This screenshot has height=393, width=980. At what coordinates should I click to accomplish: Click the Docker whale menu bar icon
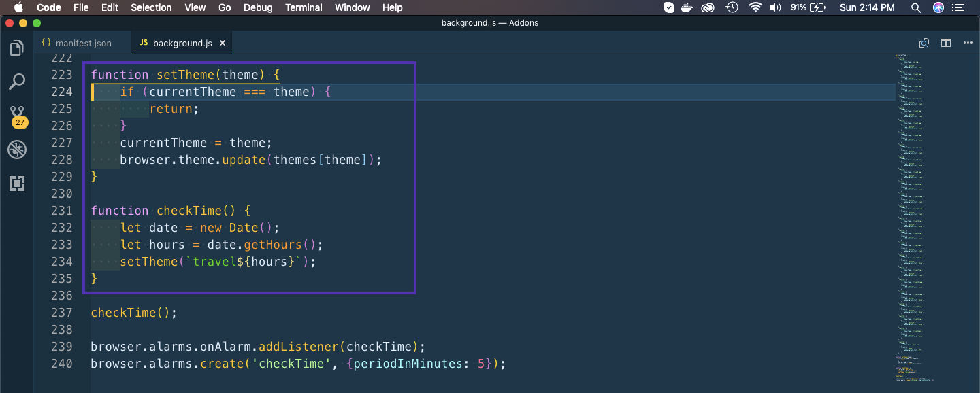(x=688, y=7)
